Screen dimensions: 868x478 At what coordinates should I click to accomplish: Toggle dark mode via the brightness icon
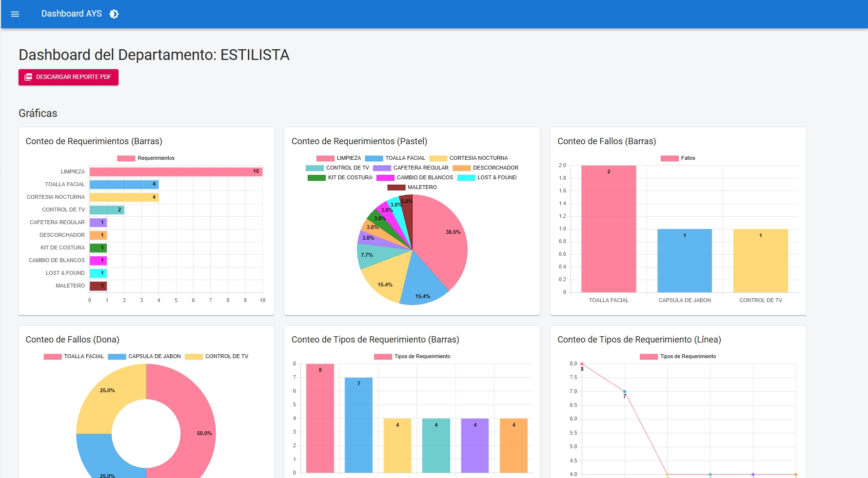tap(114, 14)
